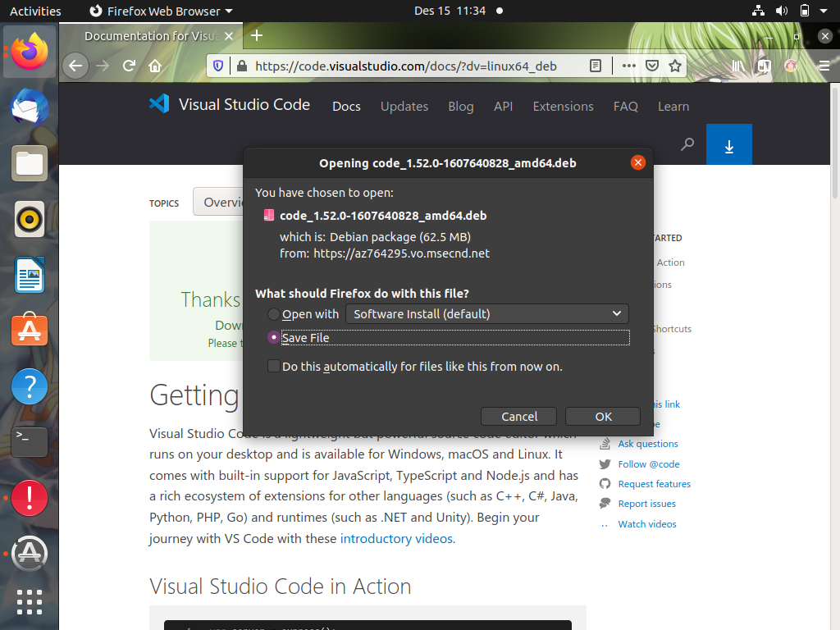This screenshot has width=840, height=630.
Task: Open the Follow @code link
Action: point(648,464)
